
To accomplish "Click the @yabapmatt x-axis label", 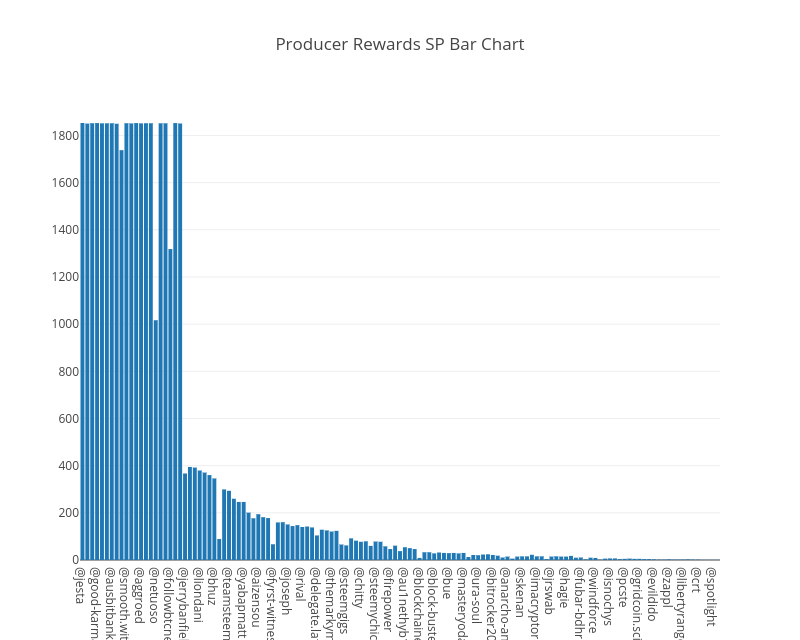I will [x=242, y=603].
